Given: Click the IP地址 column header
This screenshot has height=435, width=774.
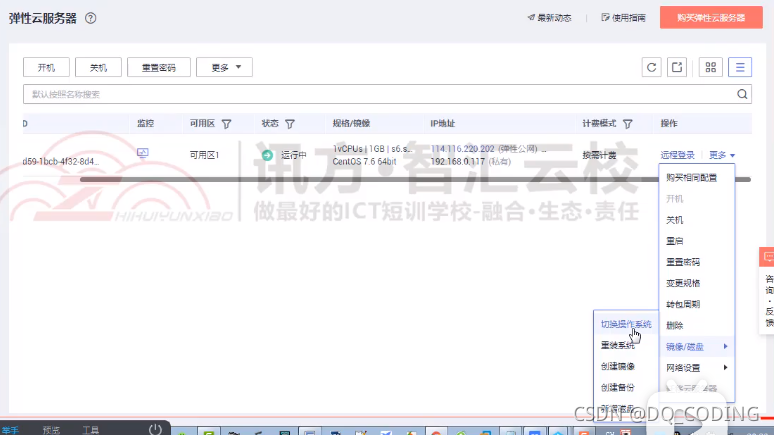Looking at the screenshot, I should point(442,123).
